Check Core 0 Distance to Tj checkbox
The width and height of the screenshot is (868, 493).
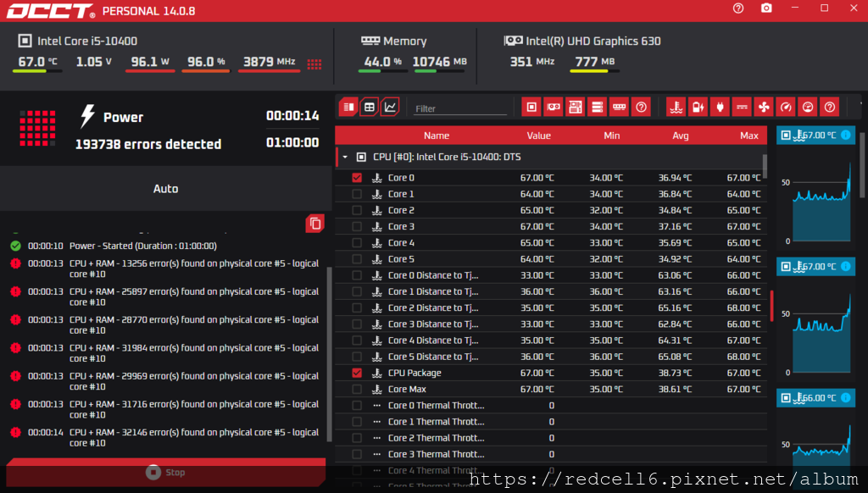pyautogui.click(x=357, y=275)
